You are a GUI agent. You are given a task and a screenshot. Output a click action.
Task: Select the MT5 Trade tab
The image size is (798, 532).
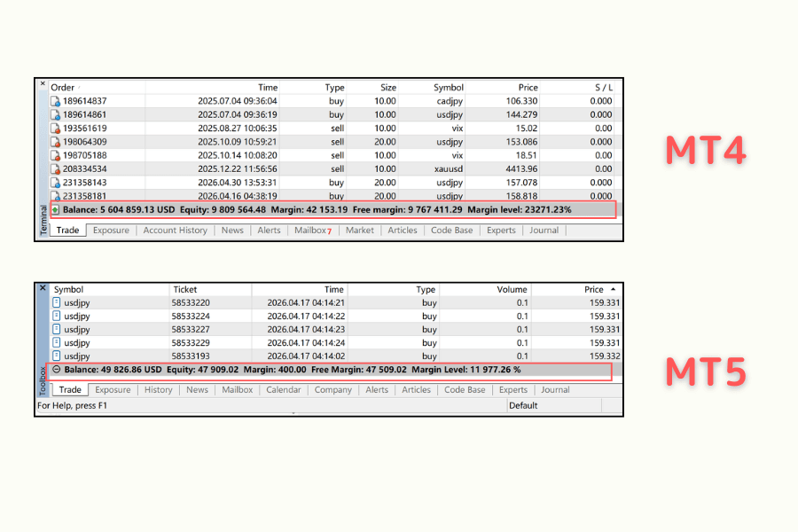[70, 389]
